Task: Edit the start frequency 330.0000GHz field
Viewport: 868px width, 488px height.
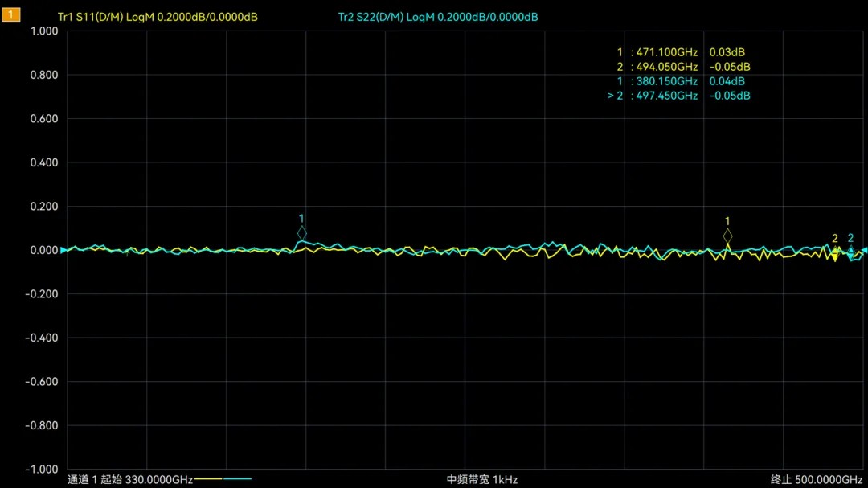Action: [x=158, y=479]
